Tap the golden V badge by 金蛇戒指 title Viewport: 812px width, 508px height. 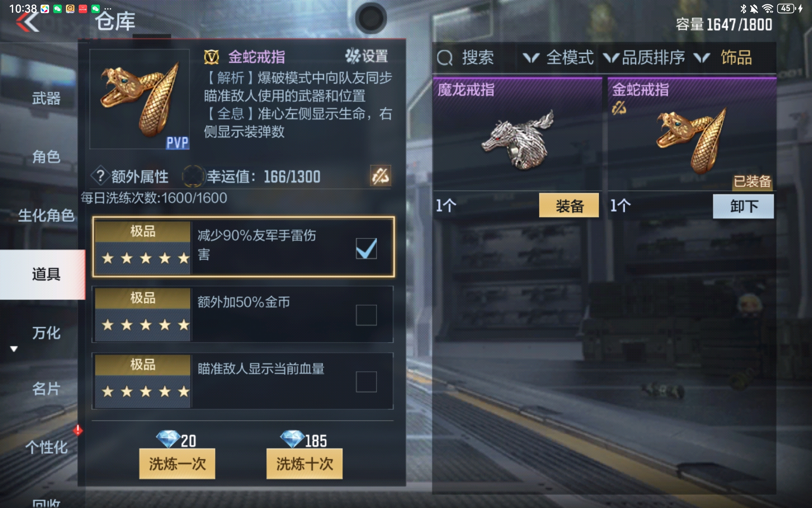point(211,57)
